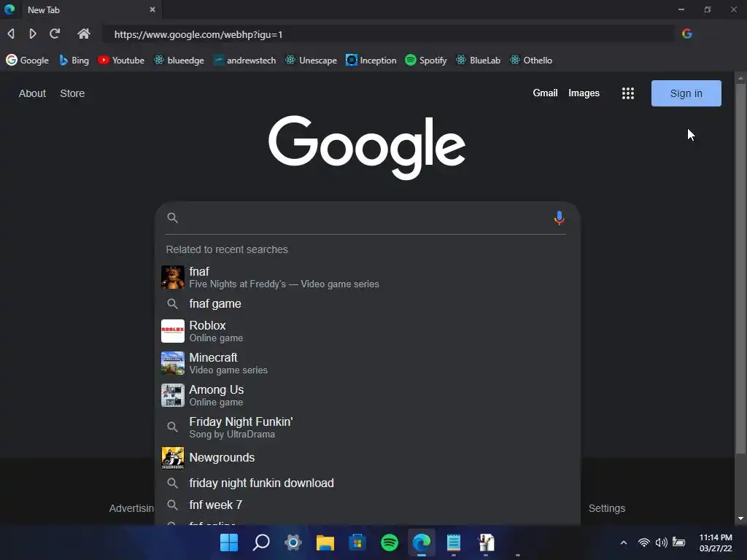The width and height of the screenshot is (747, 560).
Task: Open the Gmail link
Action: pyautogui.click(x=545, y=93)
